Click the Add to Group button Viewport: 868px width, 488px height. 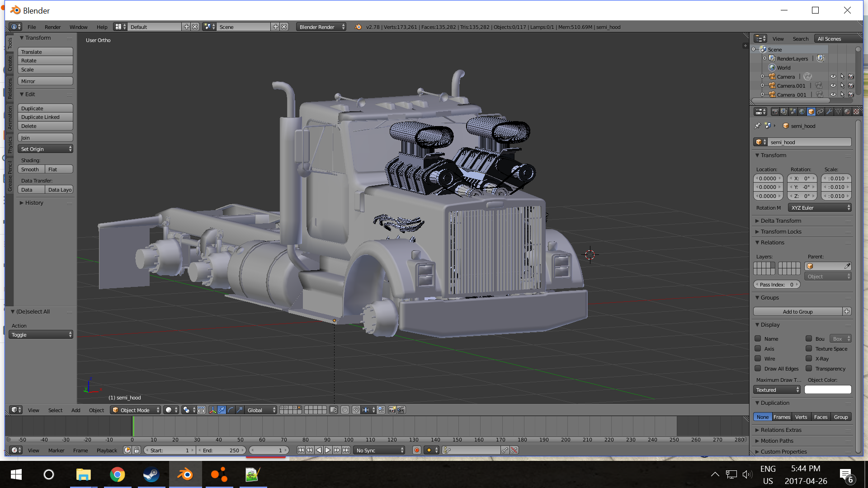click(798, 311)
